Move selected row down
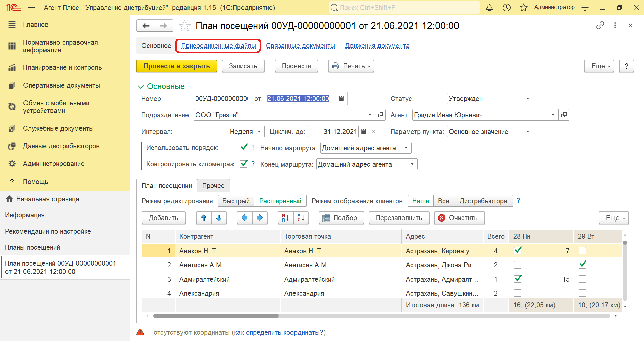644x341 pixels. 219,218
